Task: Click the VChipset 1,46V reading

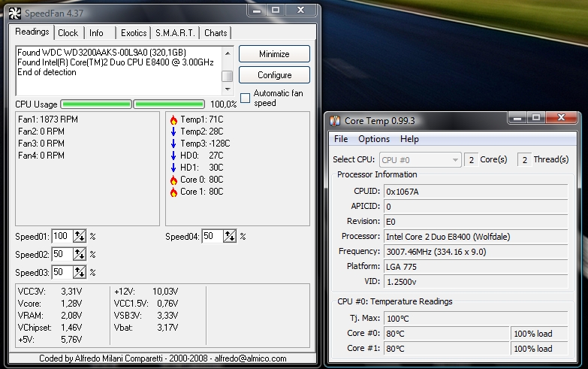Action: 50,328
